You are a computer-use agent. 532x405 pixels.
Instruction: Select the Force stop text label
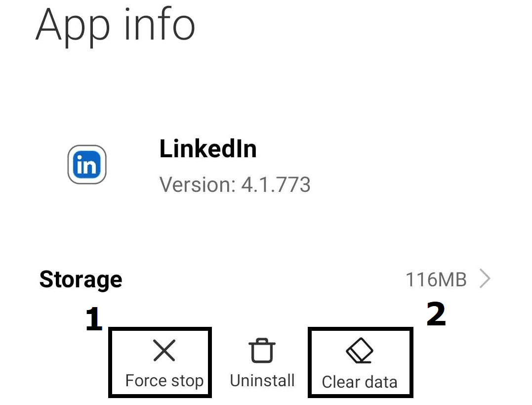point(164,381)
